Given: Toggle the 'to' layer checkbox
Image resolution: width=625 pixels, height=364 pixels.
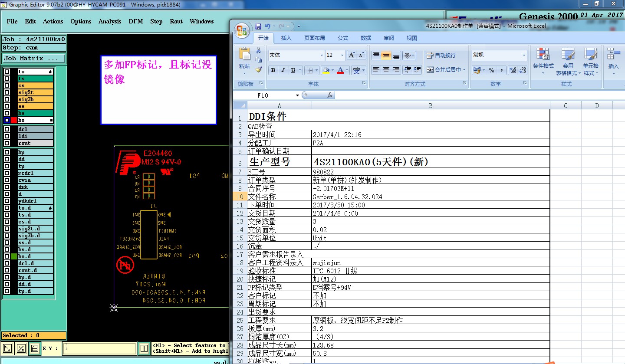Looking at the screenshot, I should tap(7, 72).
